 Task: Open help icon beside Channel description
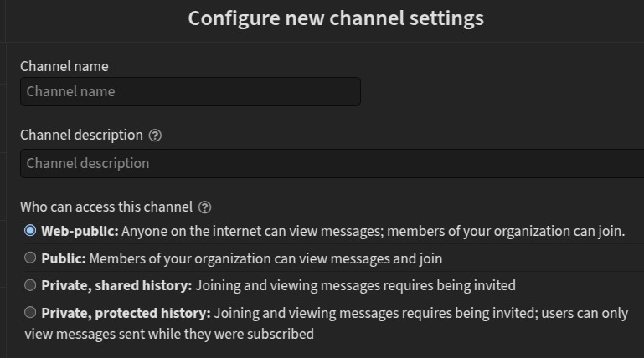pyautogui.click(x=155, y=136)
